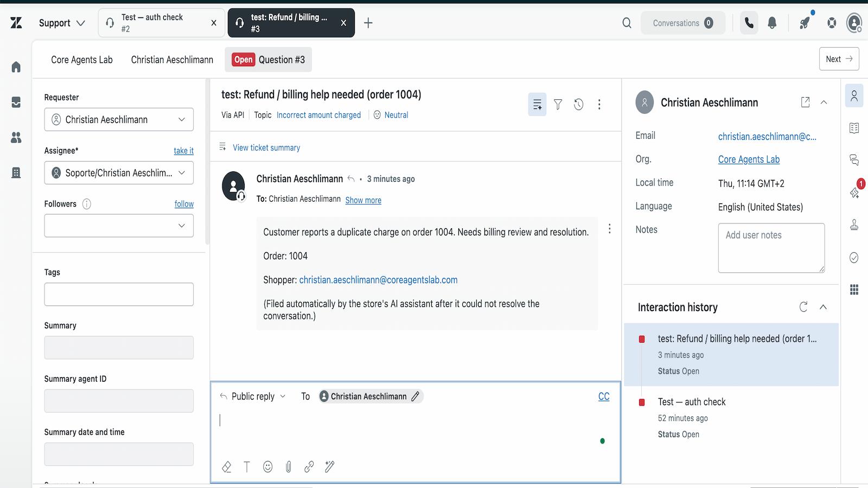Image resolution: width=868 pixels, height=488 pixels.
Task: Open the Conversations button
Action: (x=682, y=23)
